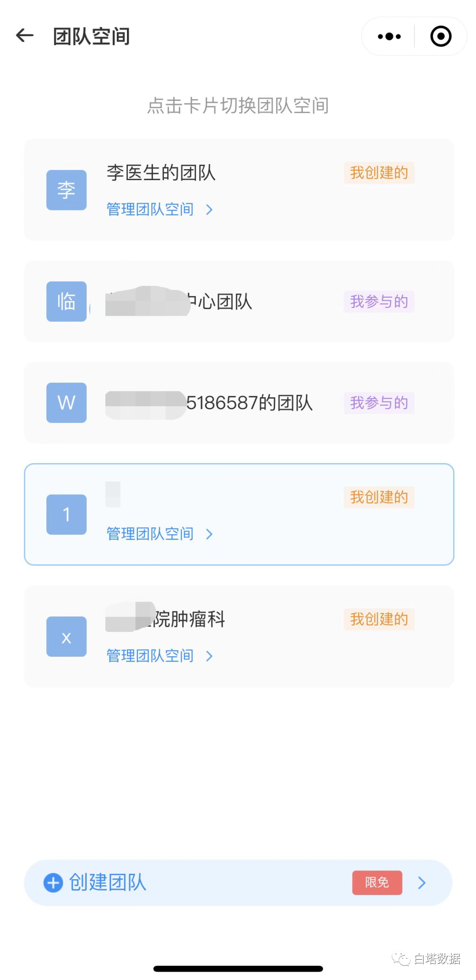Tap the circular close mini program icon
Image resolution: width=476 pixels, height=980 pixels.
441,37
